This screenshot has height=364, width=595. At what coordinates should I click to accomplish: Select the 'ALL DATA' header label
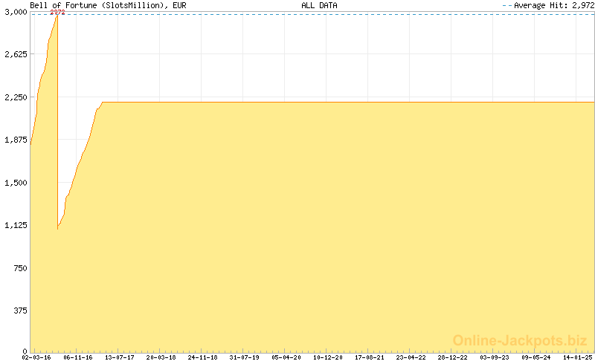click(319, 5)
